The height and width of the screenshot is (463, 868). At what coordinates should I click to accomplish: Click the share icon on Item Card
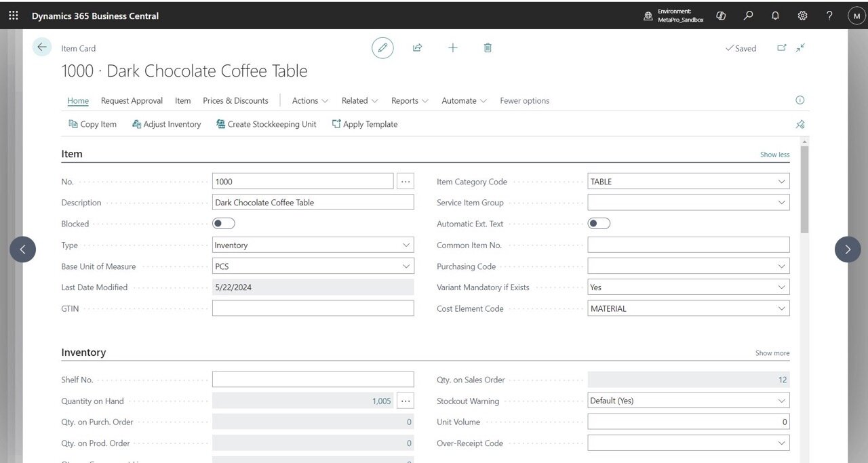click(x=417, y=47)
